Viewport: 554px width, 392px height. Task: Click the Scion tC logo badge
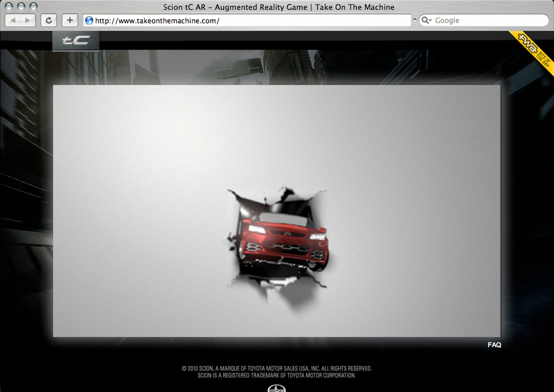(x=76, y=41)
